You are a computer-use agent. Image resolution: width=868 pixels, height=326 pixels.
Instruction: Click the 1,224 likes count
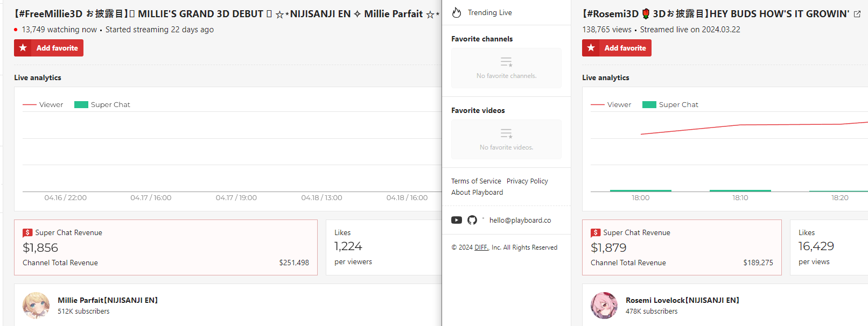click(348, 246)
